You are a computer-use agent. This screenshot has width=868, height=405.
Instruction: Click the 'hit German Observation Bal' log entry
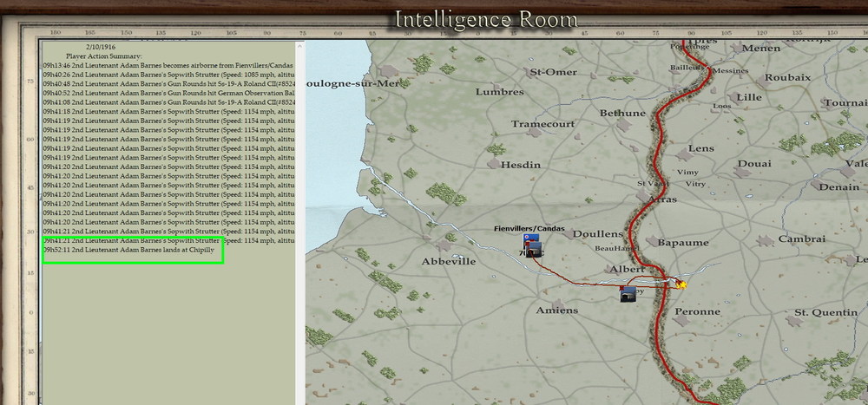click(x=169, y=93)
